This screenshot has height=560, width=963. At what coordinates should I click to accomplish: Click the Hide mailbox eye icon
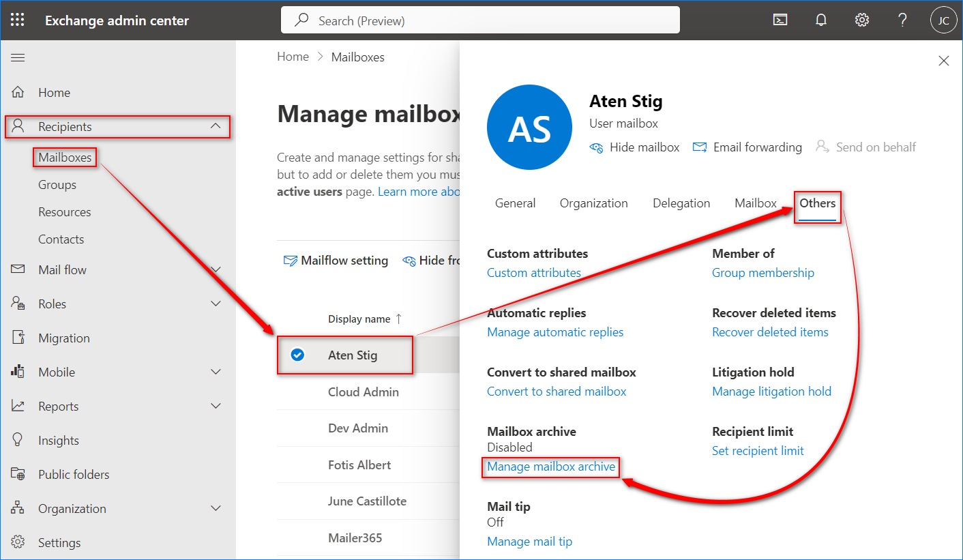pyautogui.click(x=597, y=147)
